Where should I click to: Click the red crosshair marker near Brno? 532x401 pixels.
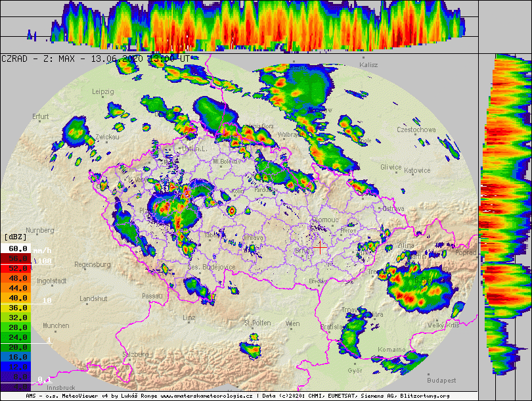(x=320, y=247)
